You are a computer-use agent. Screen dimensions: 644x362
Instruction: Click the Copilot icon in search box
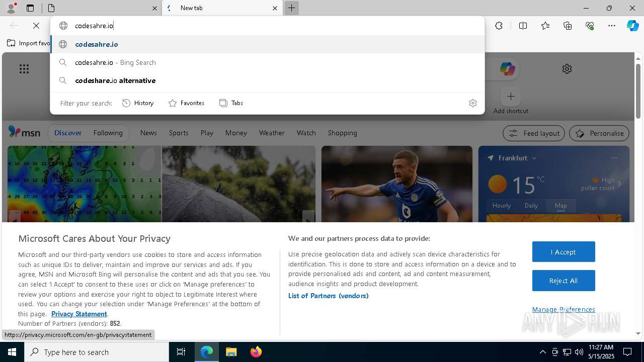click(x=507, y=69)
